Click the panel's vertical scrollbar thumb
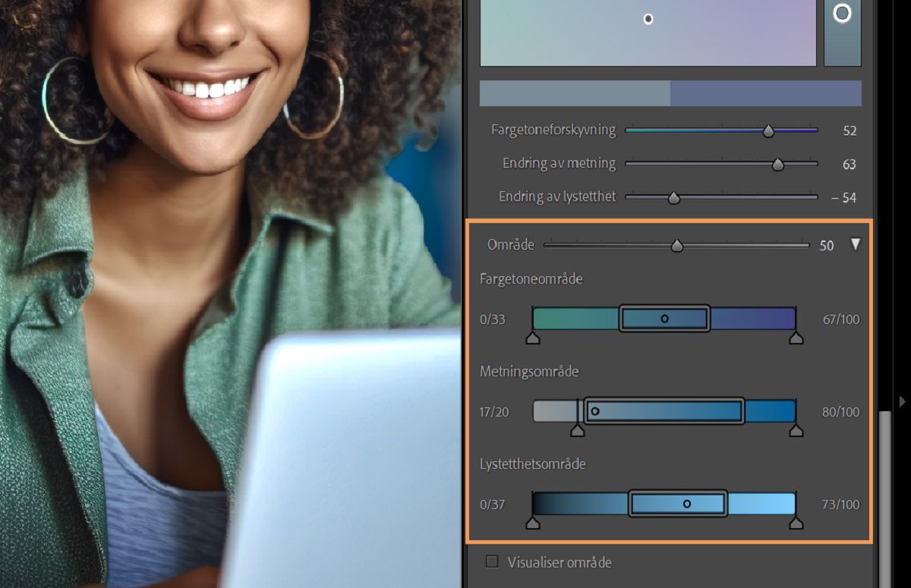 tap(884, 498)
